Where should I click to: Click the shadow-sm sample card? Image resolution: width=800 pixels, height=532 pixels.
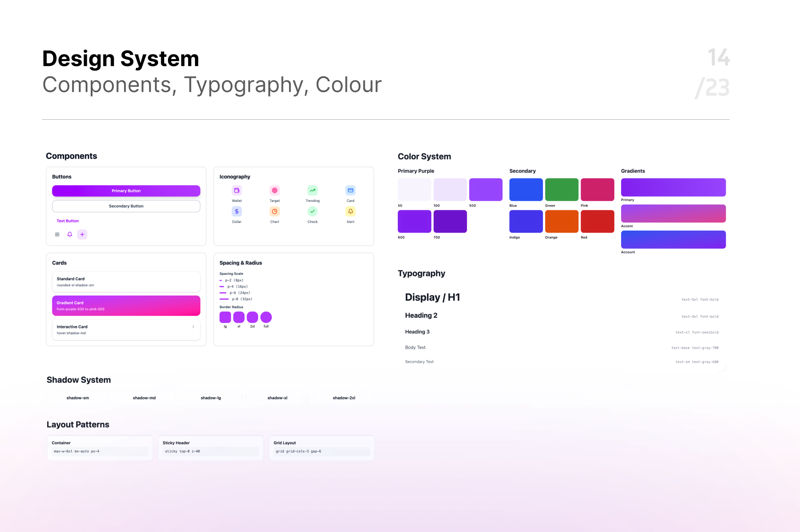tap(78, 398)
